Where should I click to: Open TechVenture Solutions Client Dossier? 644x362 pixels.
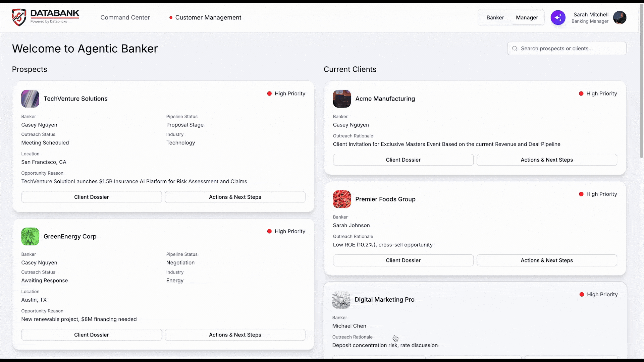(x=91, y=197)
